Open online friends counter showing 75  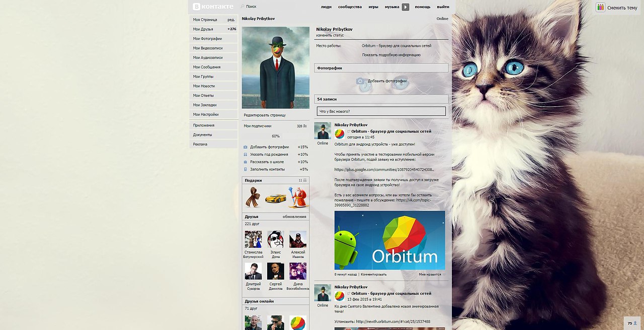[x=632, y=323]
